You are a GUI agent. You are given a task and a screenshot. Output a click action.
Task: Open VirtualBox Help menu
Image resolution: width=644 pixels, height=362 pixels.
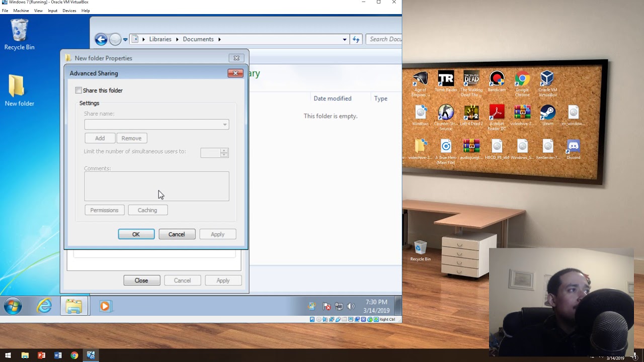pyautogui.click(x=86, y=11)
